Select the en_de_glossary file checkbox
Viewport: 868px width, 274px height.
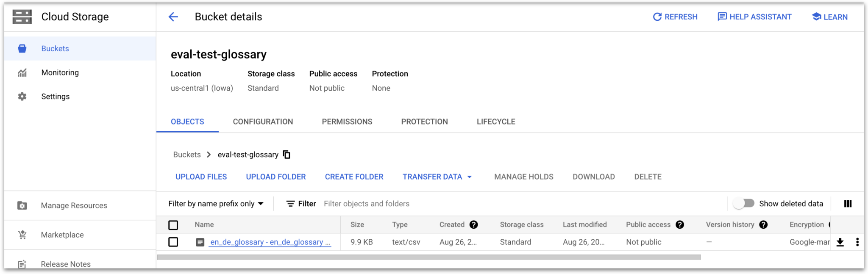pos(173,242)
